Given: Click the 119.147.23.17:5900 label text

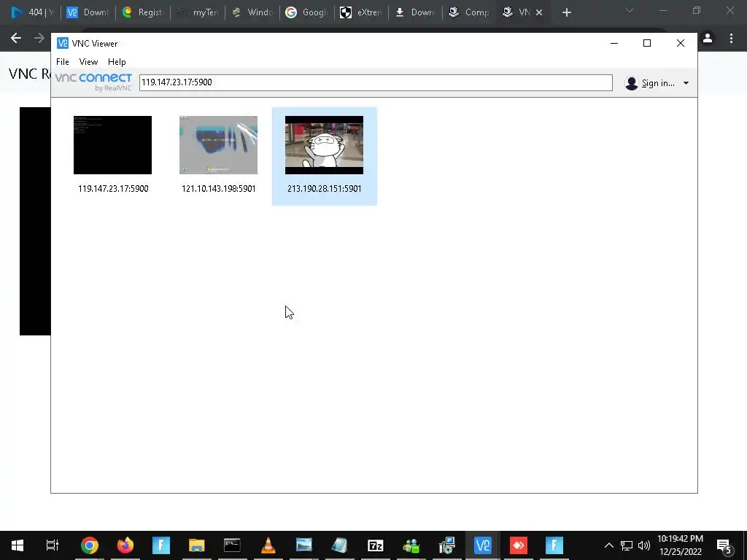Looking at the screenshot, I should click(113, 189).
